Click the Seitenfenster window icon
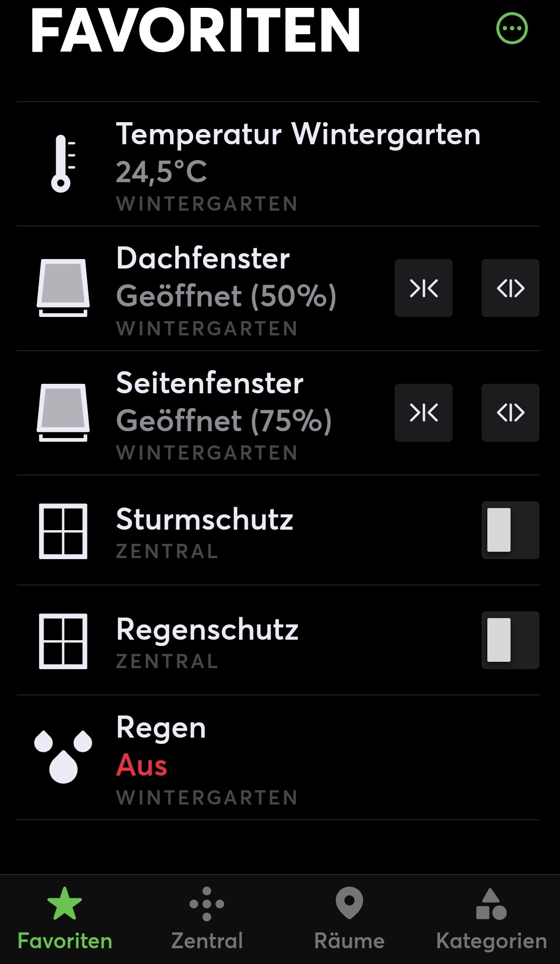The image size is (560, 964). (x=63, y=413)
